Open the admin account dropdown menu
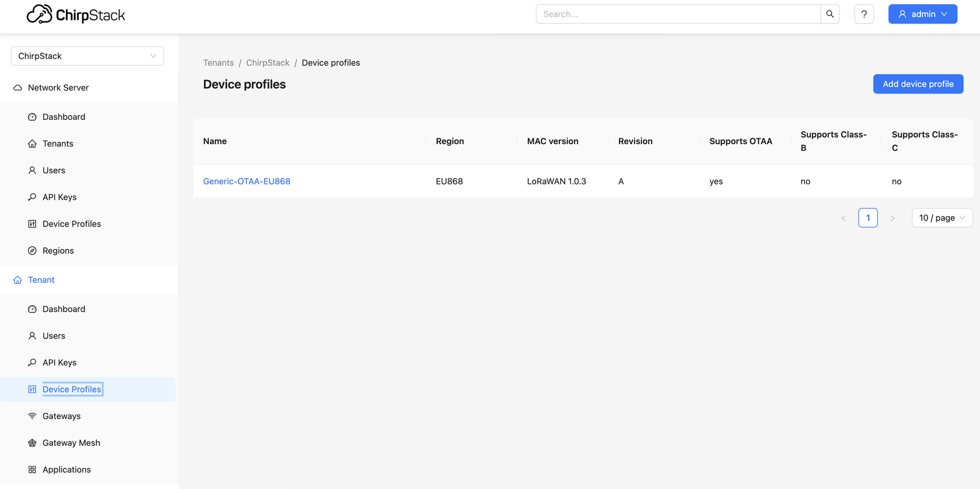Screen dimensions: 980x489 [923, 14]
